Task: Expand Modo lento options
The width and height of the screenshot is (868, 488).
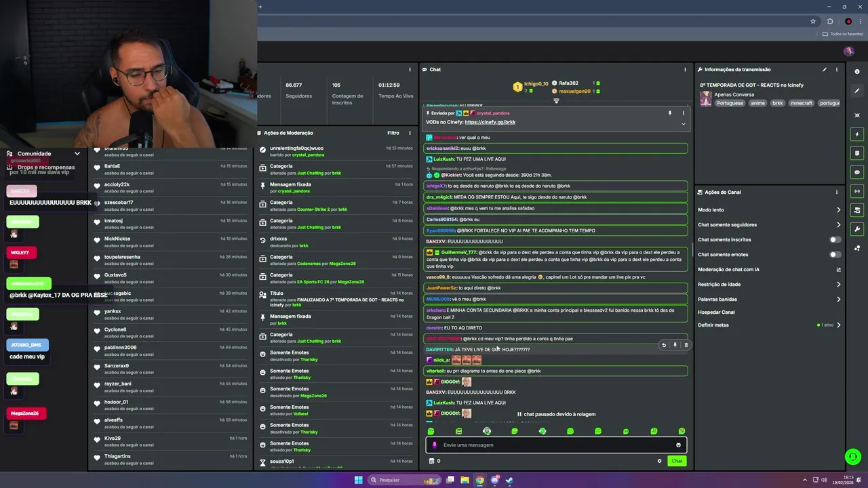Action: point(838,209)
